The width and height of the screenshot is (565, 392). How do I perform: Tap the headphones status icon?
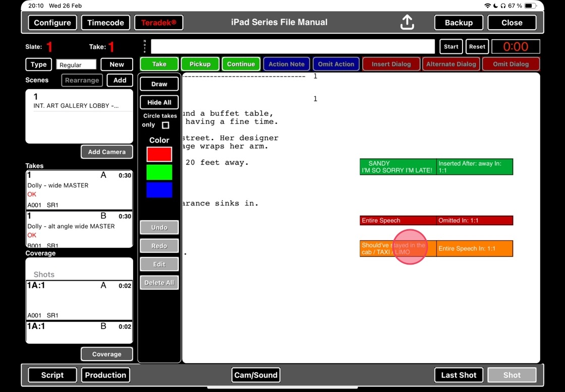503,6
